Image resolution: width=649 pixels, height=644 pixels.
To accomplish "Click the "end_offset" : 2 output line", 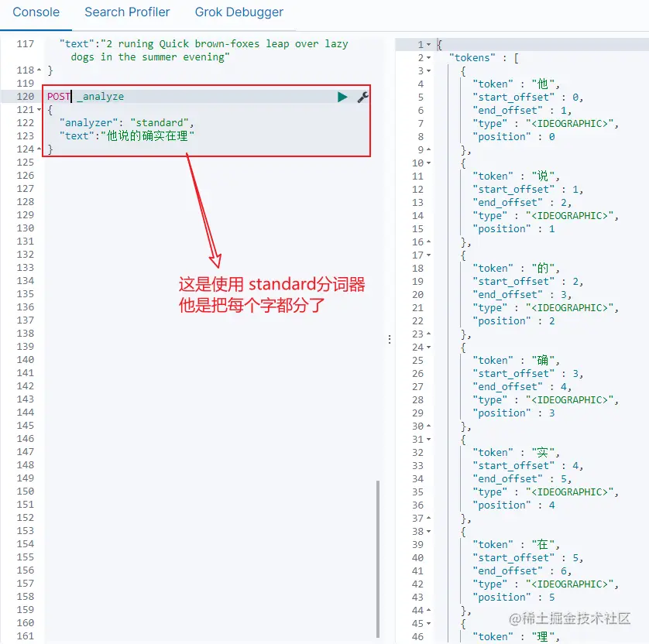I will point(522,203).
